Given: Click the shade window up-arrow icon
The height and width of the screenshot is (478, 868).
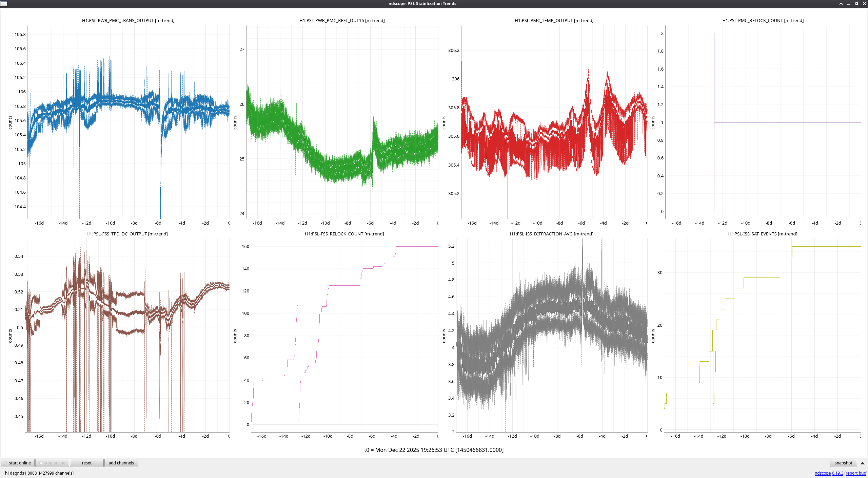Looking at the screenshot, I should (841, 3).
